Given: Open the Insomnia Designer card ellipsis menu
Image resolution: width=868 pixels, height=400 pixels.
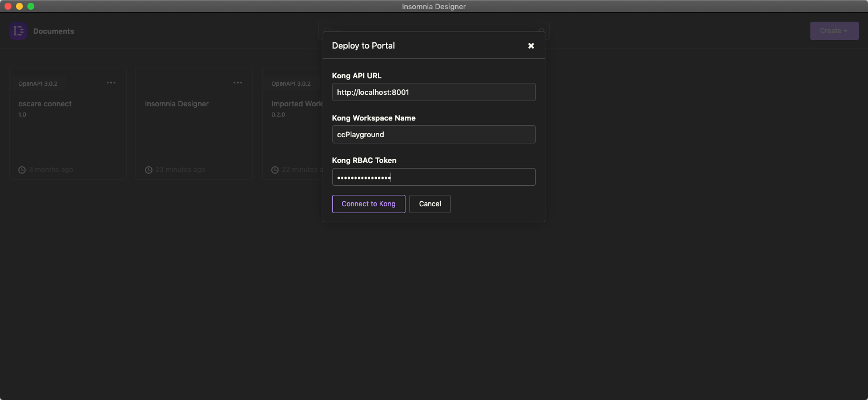Looking at the screenshot, I should click(238, 83).
